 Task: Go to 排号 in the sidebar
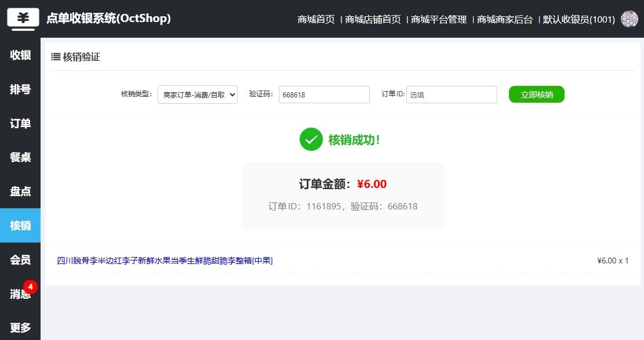pyautogui.click(x=20, y=89)
